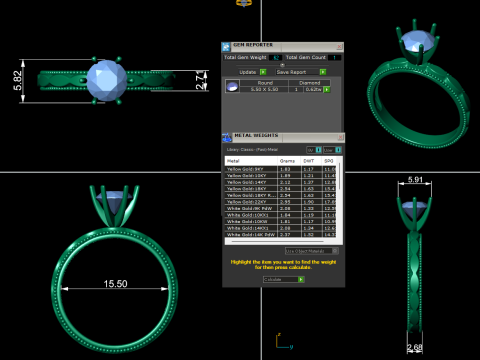Click the Diamond gem type cell

coord(310,83)
